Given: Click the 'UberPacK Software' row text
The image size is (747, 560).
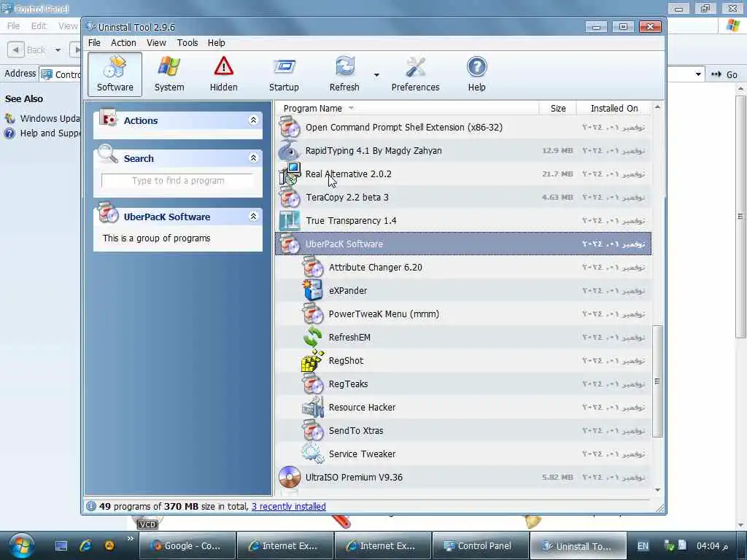Looking at the screenshot, I should (344, 244).
